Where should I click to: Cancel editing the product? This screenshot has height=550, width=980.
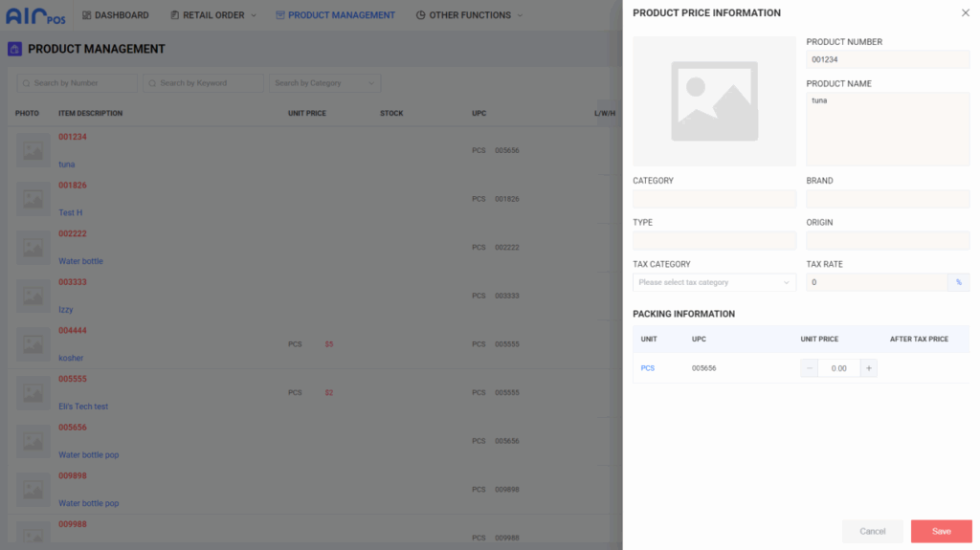tap(872, 531)
